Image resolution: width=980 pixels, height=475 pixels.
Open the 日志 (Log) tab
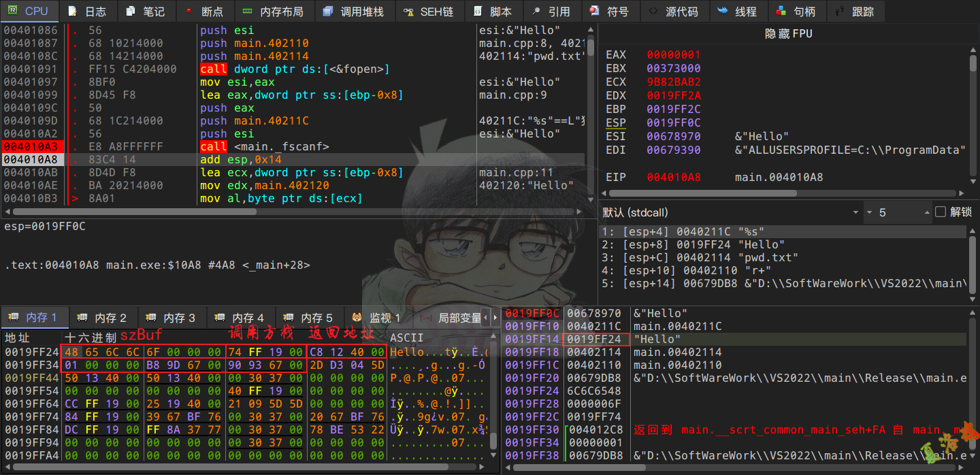[88, 12]
